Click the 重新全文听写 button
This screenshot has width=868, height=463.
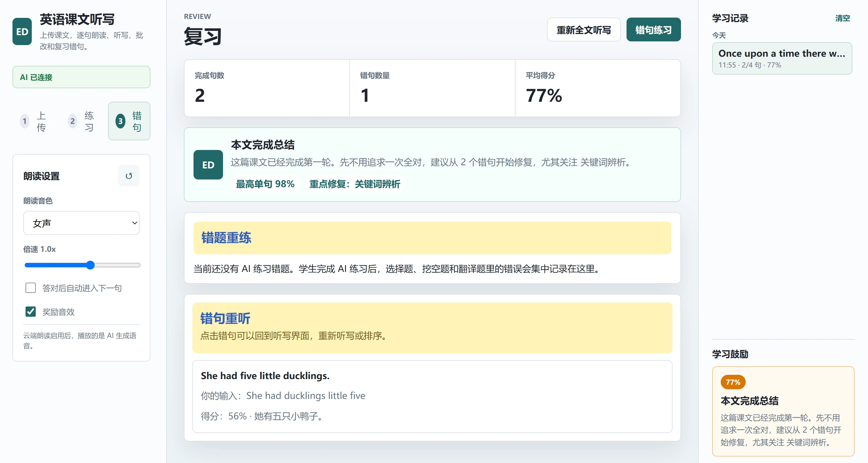[x=584, y=30]
